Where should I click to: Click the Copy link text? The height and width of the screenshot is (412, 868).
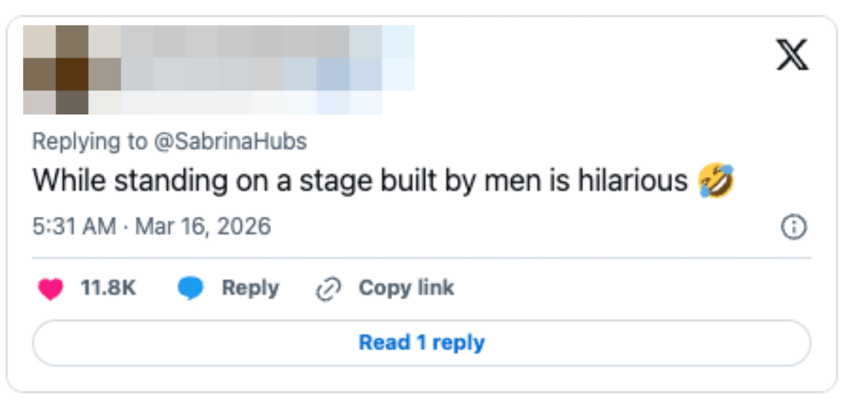tap(406, 288)
